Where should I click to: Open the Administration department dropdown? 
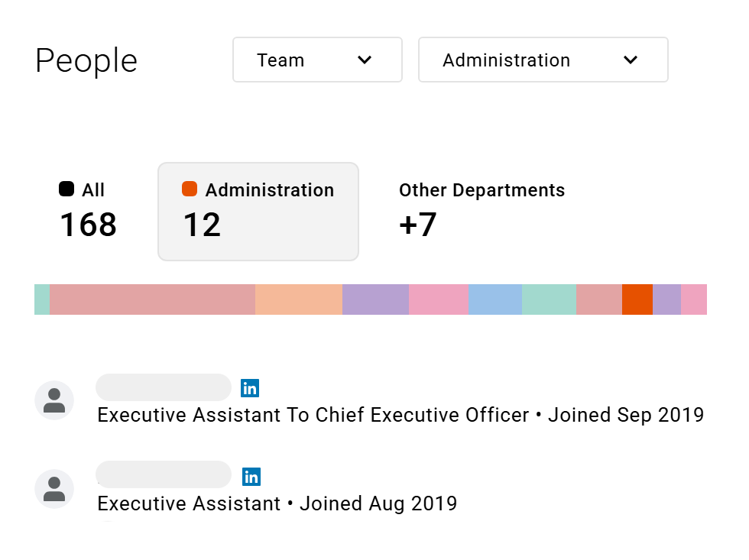pyautogui.click(x=543, y=60)
